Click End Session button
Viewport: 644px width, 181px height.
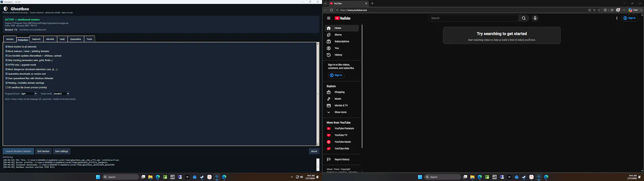[43, 151]
